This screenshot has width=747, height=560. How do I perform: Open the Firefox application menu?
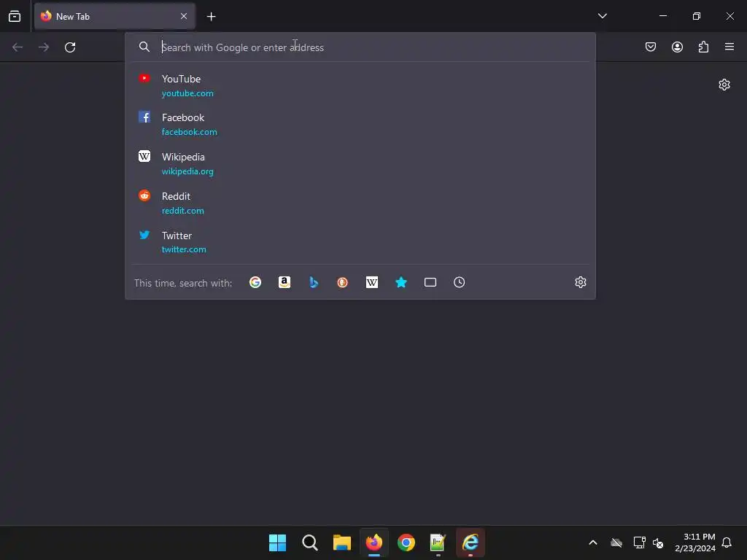click(729, 47)
